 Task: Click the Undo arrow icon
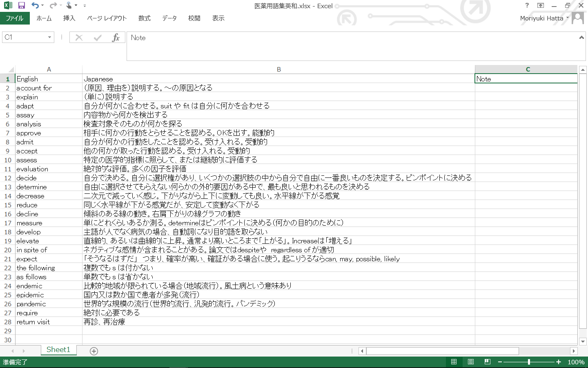click(x=35, y=6)
